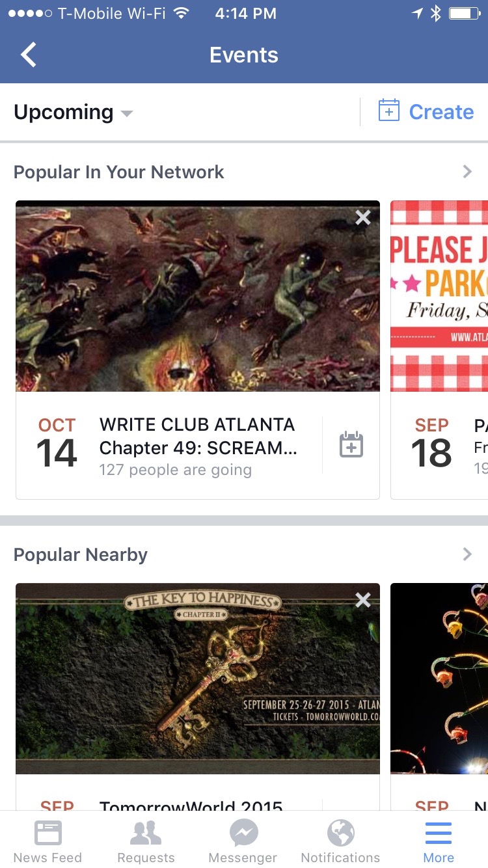Open the Write Club Atlanta event cover image
The height and width of the screenshot is (868, 488).
[x=198, y=296]
